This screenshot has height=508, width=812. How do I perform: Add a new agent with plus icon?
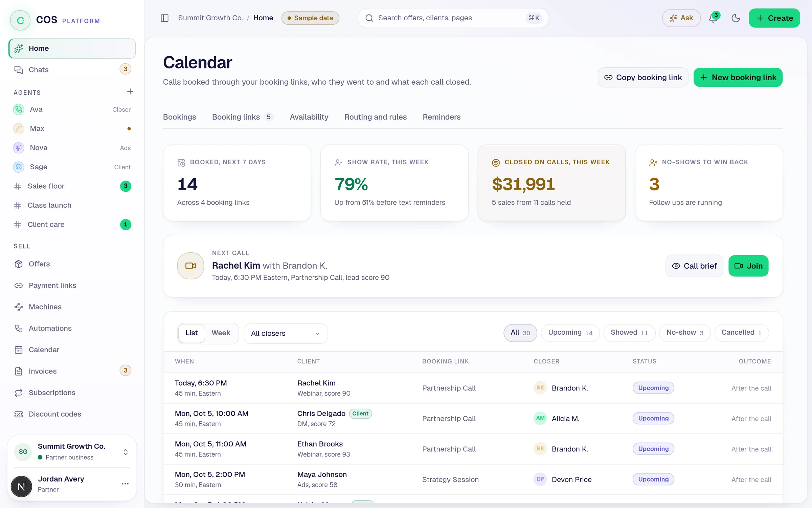130,91
